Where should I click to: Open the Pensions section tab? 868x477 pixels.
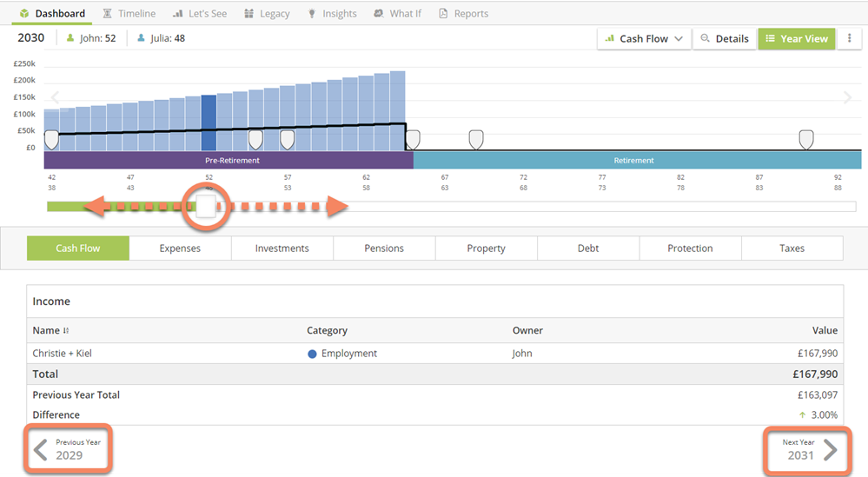pos(384,248)
